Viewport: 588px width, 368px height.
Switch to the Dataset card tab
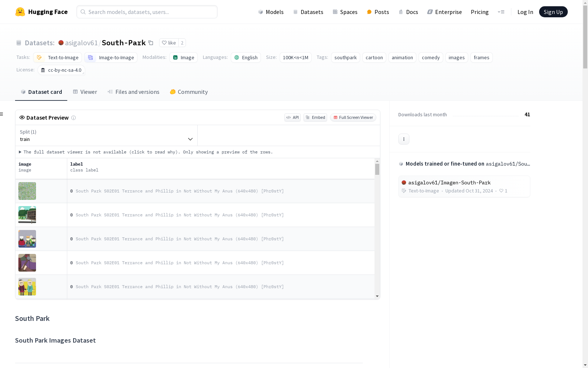point(41,92)
